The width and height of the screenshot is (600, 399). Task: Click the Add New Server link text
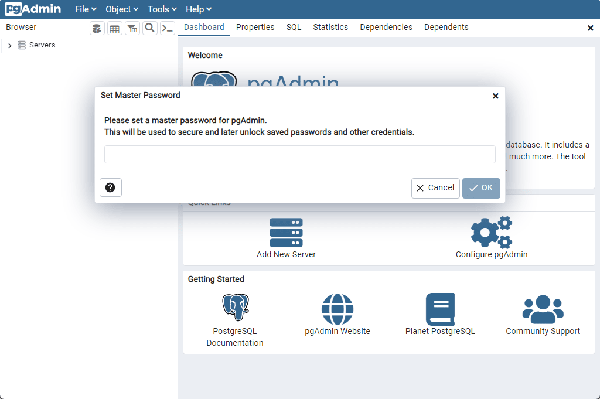[286, 254]
